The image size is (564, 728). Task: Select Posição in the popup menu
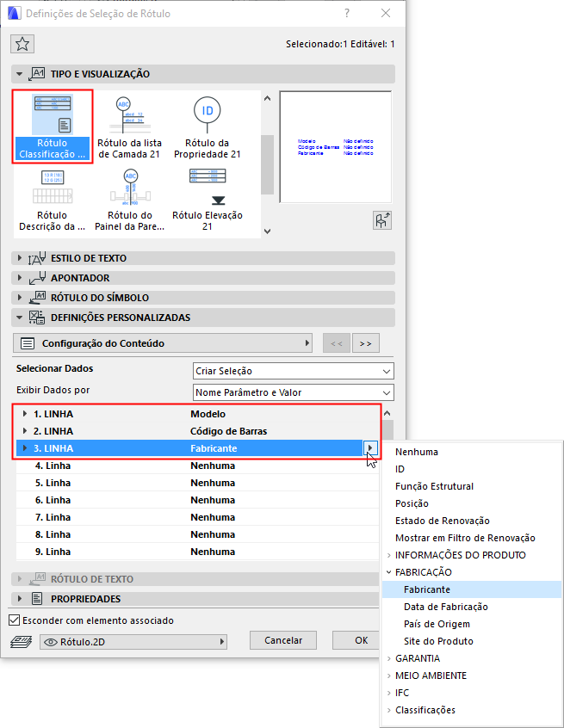pyautogui.click(x=471, y=503)
